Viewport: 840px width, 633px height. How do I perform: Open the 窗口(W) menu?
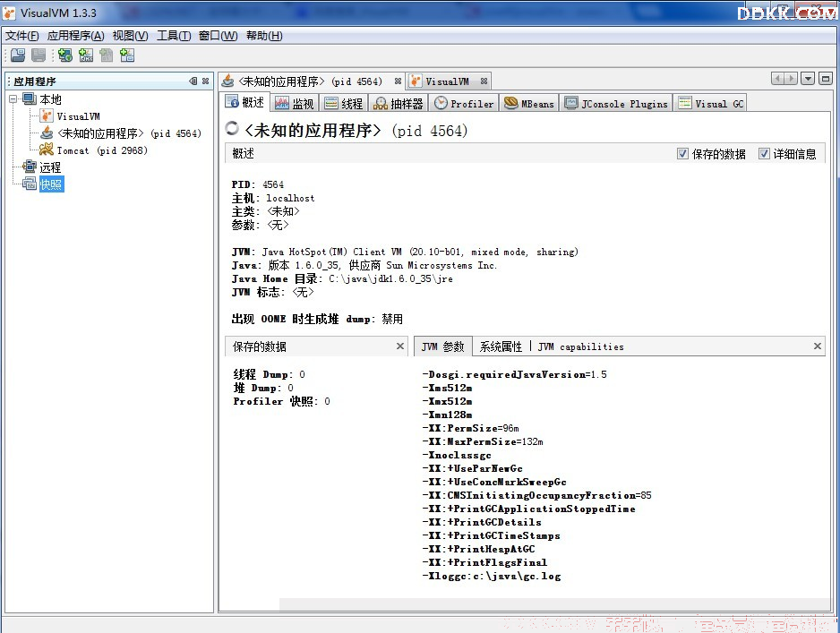coord(218,36)
